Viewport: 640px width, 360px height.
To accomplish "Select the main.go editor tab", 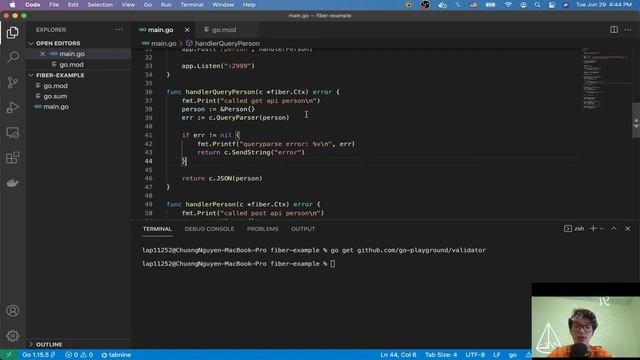I will 160,30.
